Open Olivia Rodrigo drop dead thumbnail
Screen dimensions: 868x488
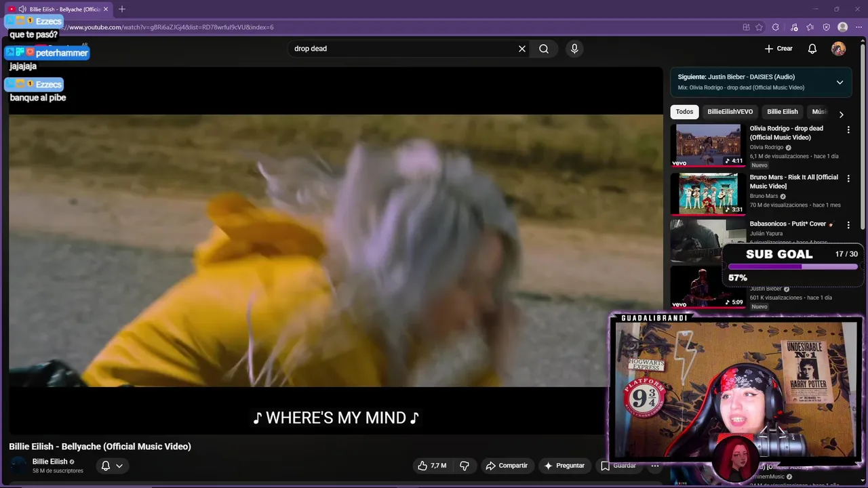click(707, 145)
